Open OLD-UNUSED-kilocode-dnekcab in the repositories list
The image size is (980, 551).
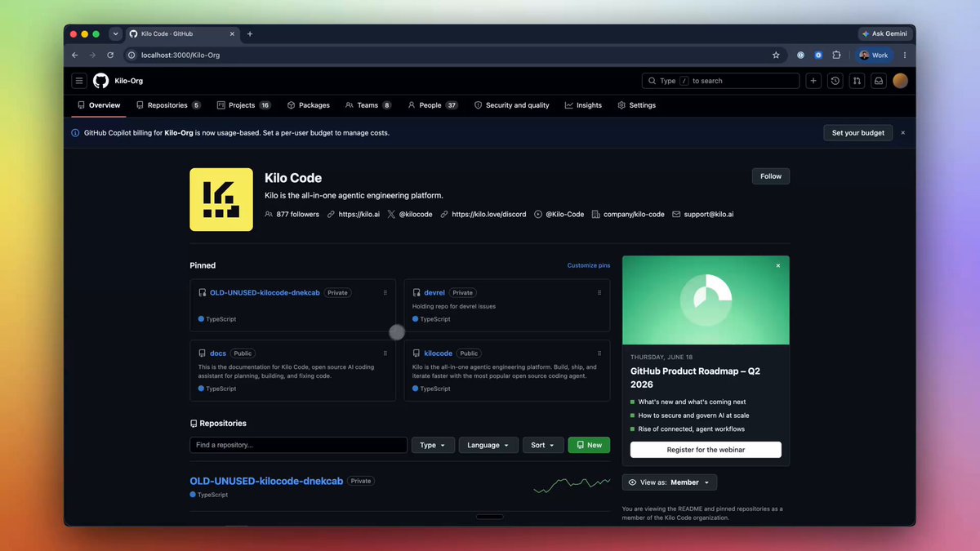pos(266,481)
